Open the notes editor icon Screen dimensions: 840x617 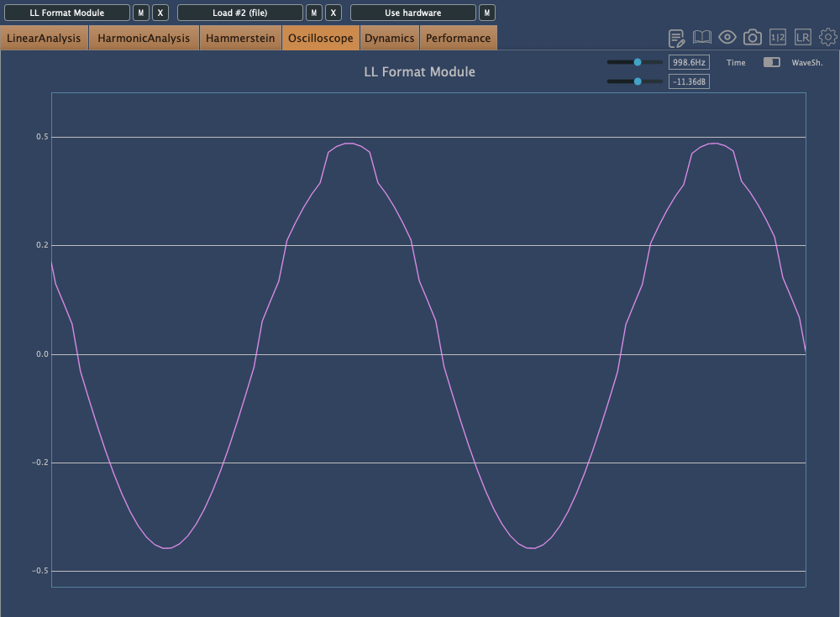[677, 38]
